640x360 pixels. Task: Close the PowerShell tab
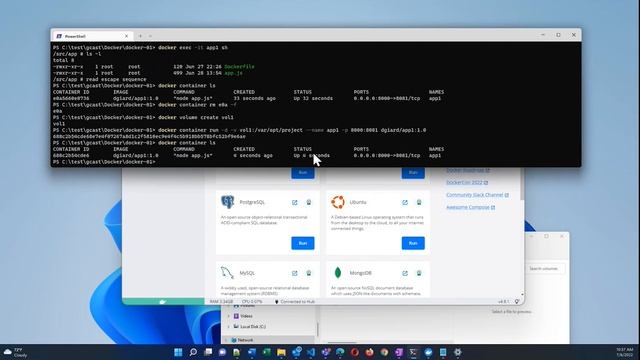[126, 36]
